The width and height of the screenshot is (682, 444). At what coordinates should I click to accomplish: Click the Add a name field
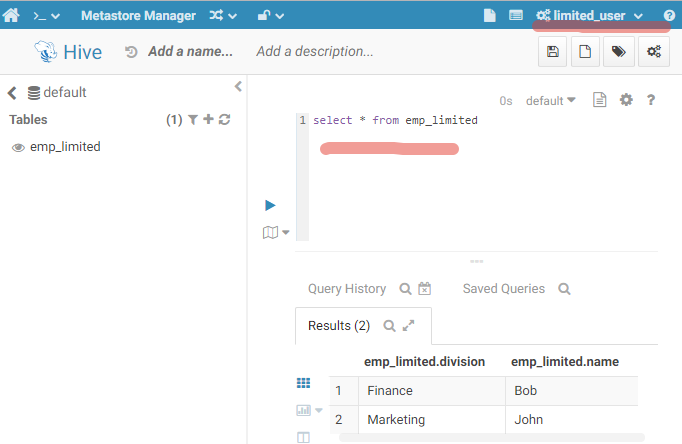[189, 51]
